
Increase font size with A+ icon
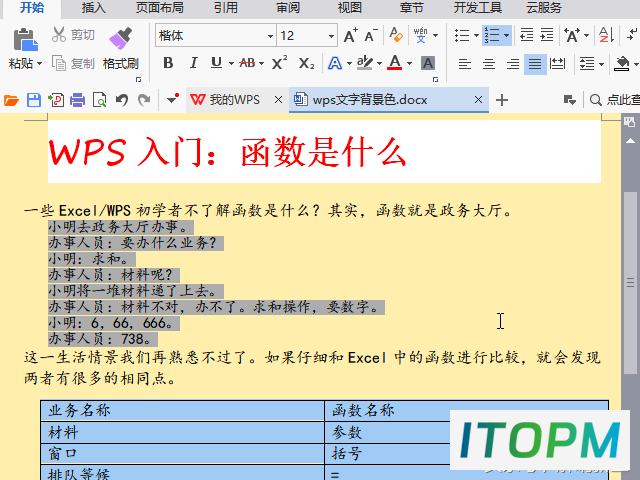[x=351, y=36]
